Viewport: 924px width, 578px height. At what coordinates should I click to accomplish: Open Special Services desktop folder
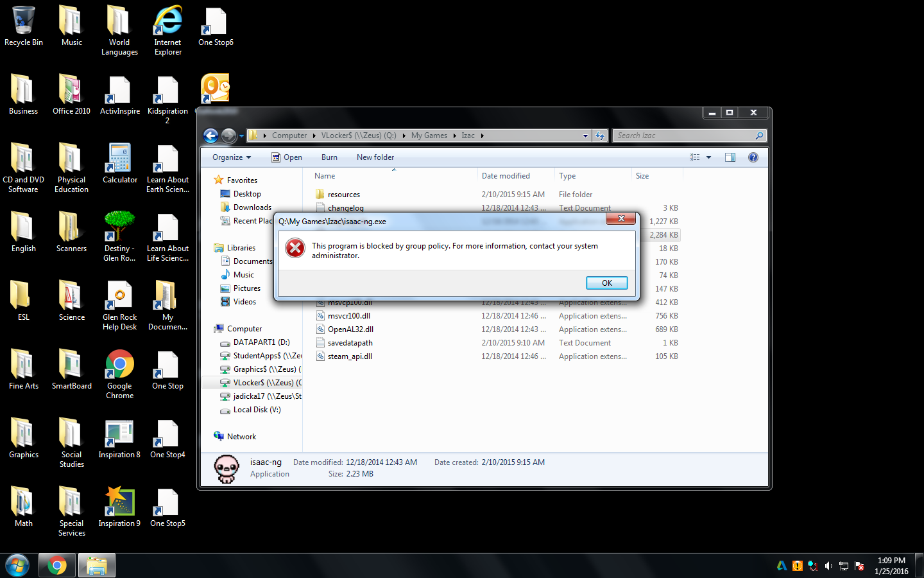tap(71, 512)
